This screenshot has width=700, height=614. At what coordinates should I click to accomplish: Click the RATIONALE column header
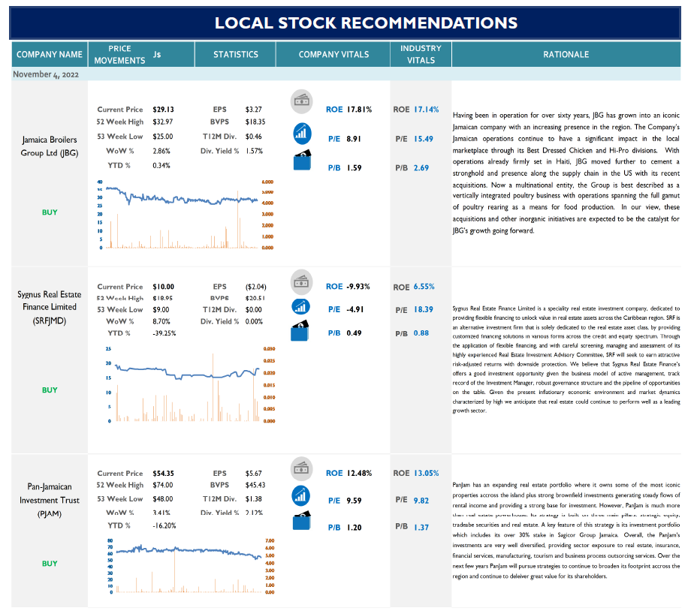566,55
